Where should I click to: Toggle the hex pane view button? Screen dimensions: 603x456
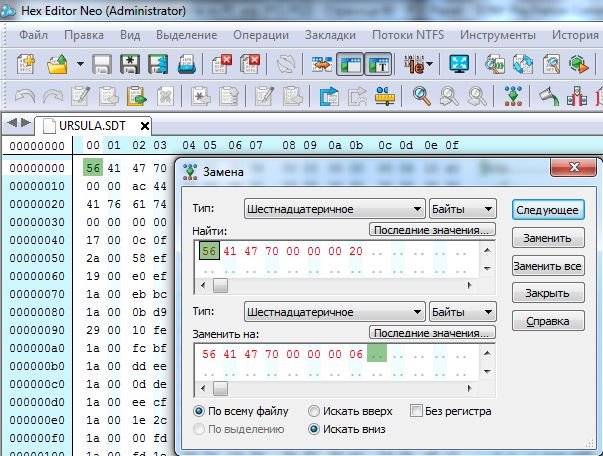350,64
